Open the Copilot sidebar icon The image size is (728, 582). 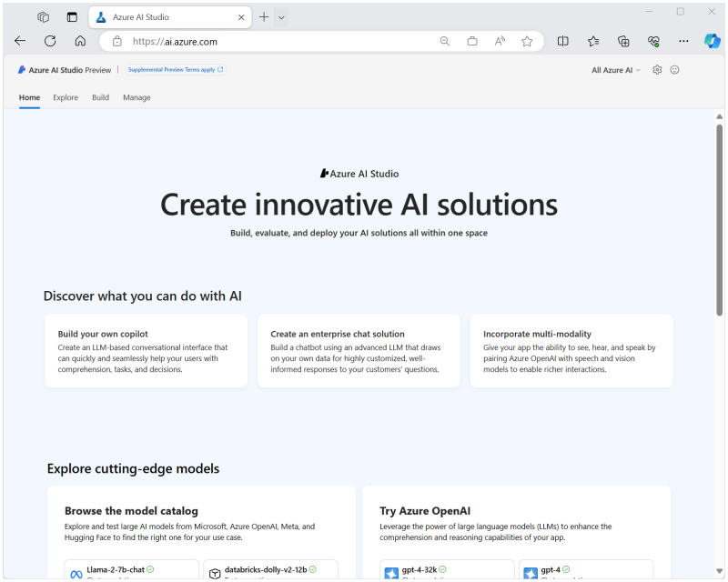click(713, 41)
